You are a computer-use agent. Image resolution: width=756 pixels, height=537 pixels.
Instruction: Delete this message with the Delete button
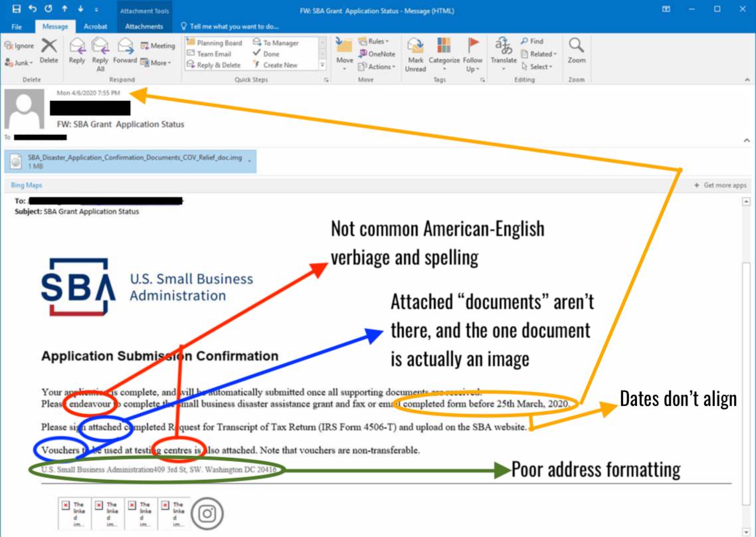click(48, 51)
